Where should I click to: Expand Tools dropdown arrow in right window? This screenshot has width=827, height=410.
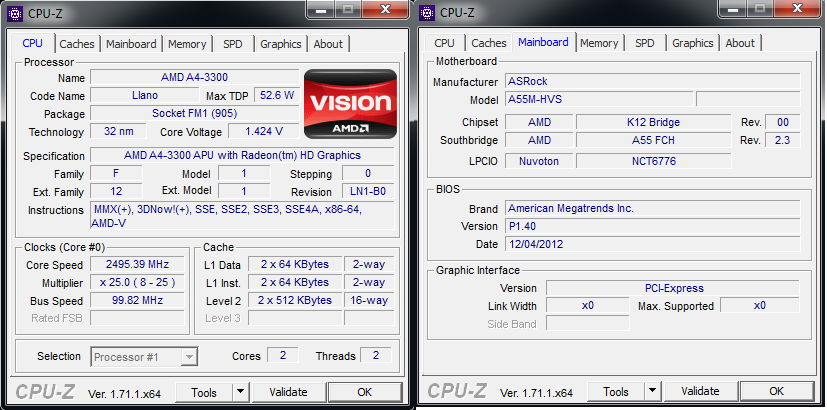click(652, 391)
